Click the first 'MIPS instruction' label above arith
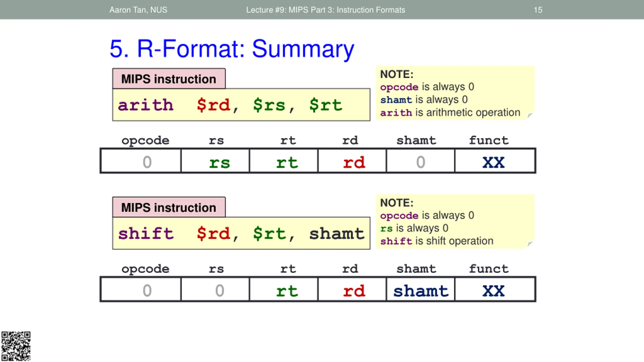The width and height of the screenshot is (644, 362). coord(169,79)
